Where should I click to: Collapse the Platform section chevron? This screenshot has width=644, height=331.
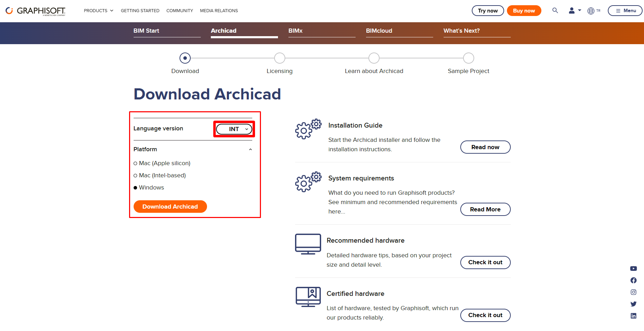tap(250, 150)
